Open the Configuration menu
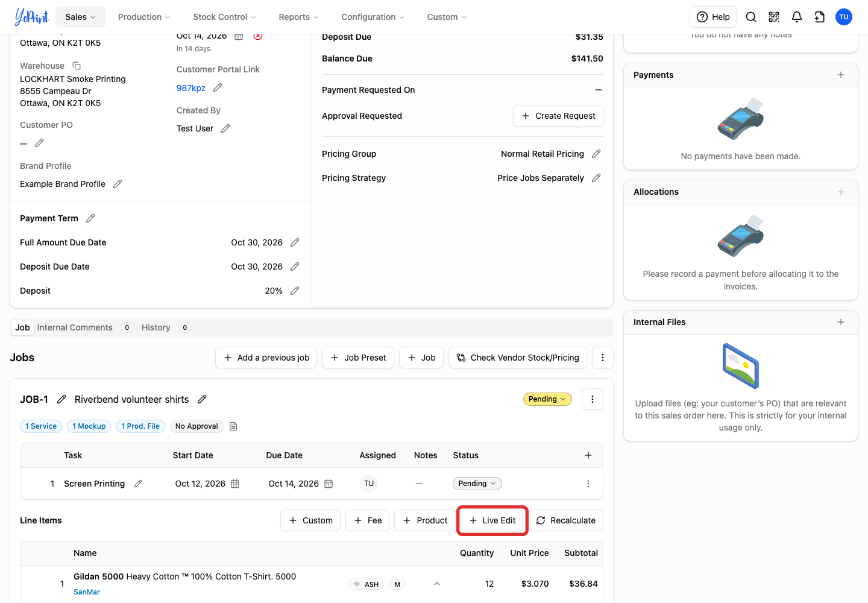 pos(373,17)
